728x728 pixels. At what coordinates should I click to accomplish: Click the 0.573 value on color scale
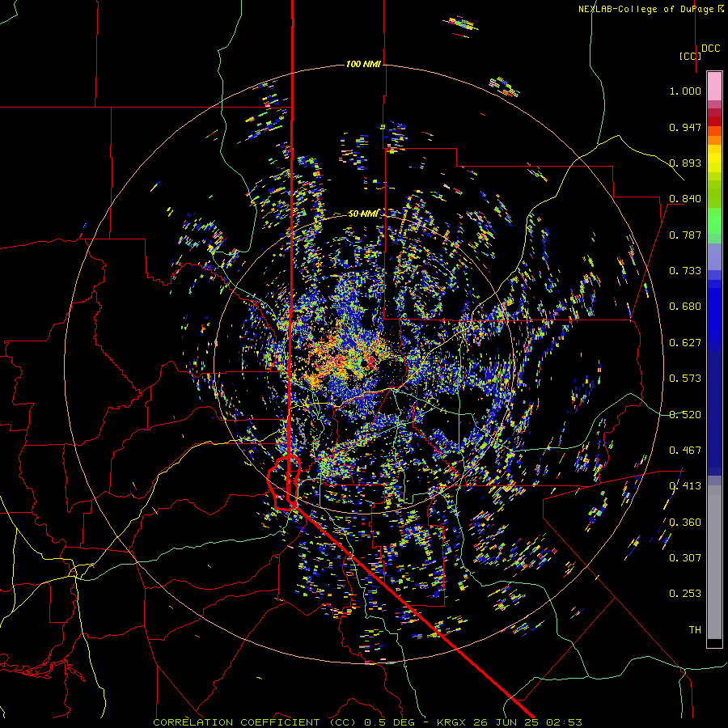click(685, 379)
